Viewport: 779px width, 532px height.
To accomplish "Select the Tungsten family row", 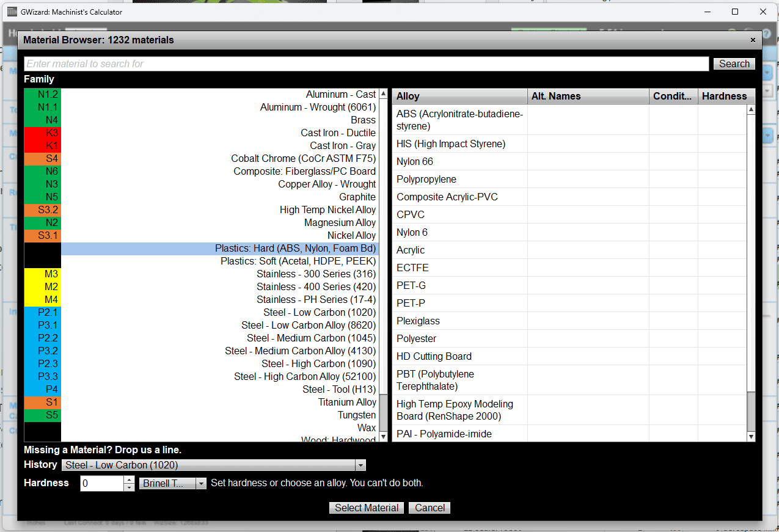I will tap(202, 415).
